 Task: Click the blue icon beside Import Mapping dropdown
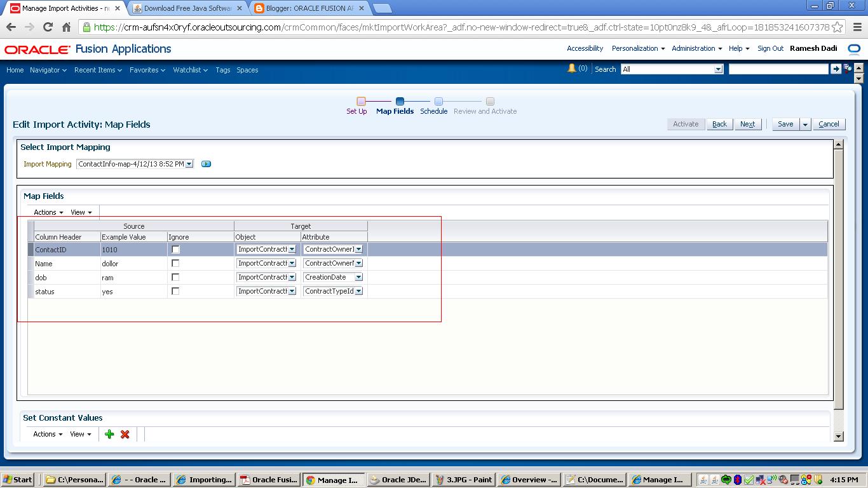206,164
